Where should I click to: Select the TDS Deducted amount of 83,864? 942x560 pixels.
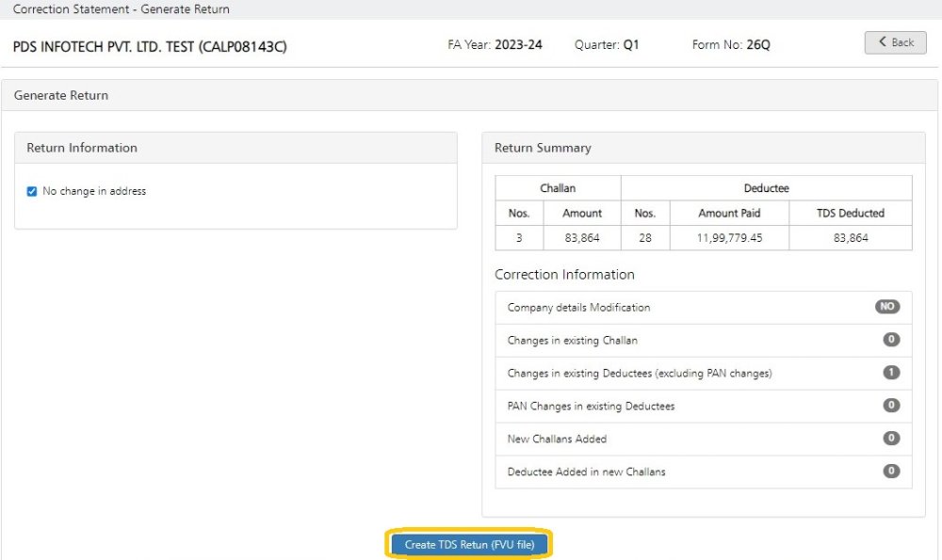(x=850, y=237)
